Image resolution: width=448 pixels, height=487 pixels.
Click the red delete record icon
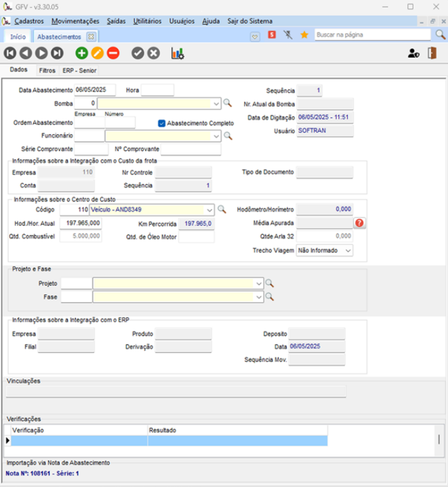click(113, 54)
